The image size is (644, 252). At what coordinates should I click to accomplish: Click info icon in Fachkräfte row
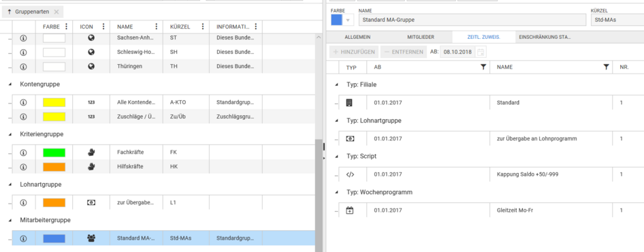[x=23, y=153]
